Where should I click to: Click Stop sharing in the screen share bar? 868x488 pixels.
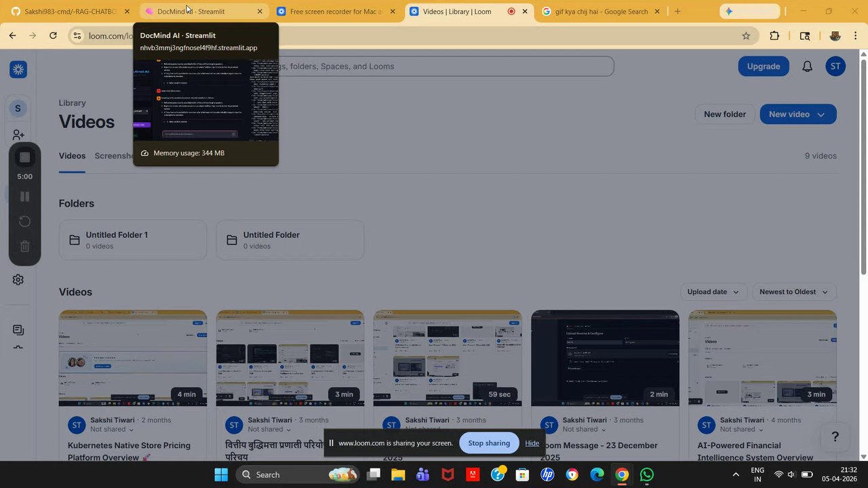pos(489,443)
